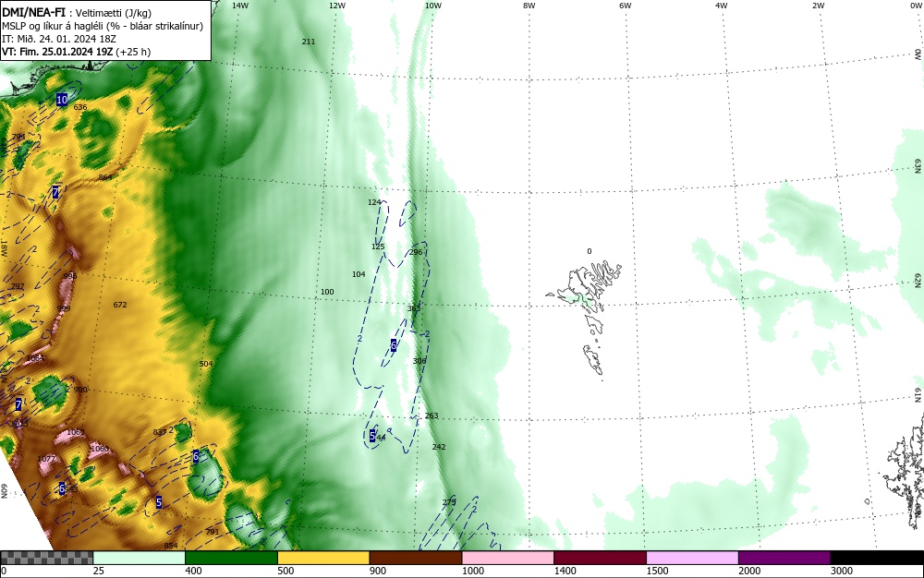Click the '4W' longitude label
Viewport: 924px width, 578px height.
[721, 6]
